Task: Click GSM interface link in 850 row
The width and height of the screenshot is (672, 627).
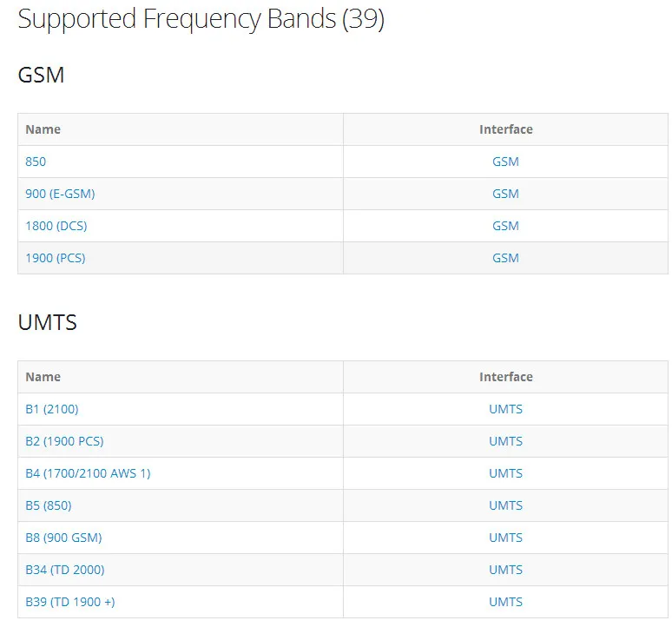Action: click(505, 162)
